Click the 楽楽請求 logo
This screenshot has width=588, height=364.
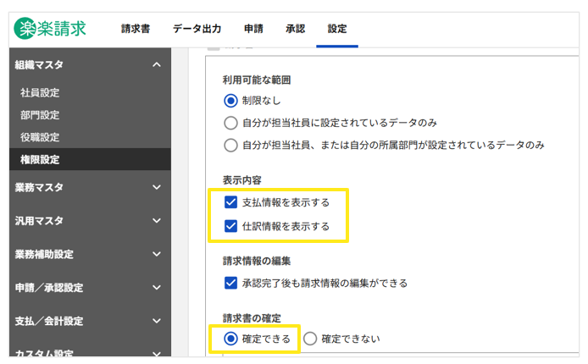[x=50, y=28]
